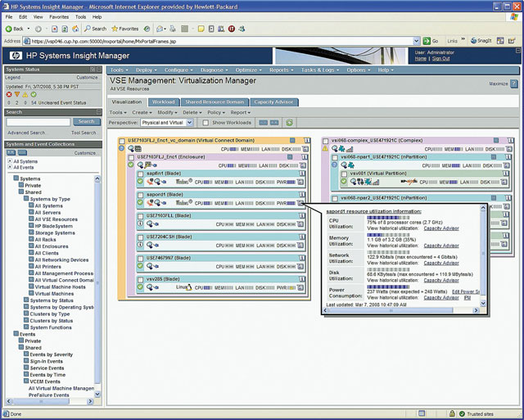Click the help question mark icon near Maximize
Screen dimensions: 524x420
(x=514, y=84)
